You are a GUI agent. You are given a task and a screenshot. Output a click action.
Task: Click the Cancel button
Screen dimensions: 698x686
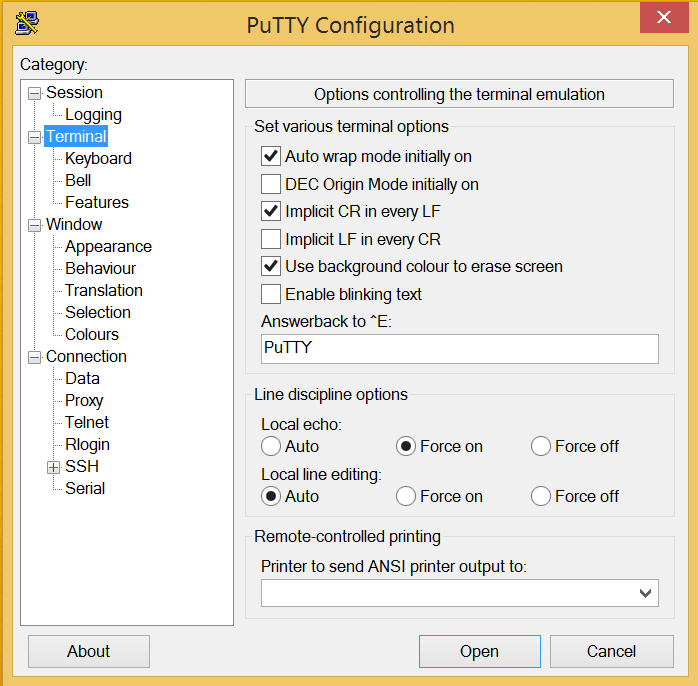click(612, 651)
